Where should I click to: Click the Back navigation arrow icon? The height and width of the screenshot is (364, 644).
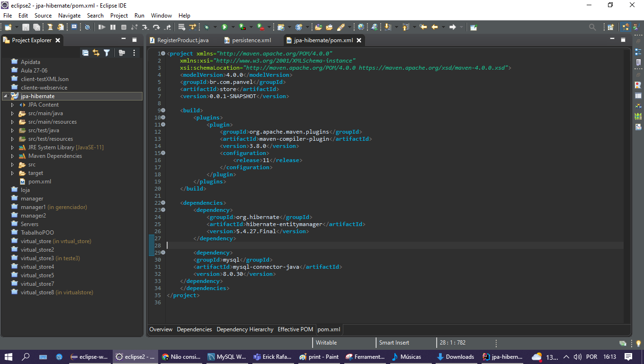pyautogui.click(x=435, y=27)
